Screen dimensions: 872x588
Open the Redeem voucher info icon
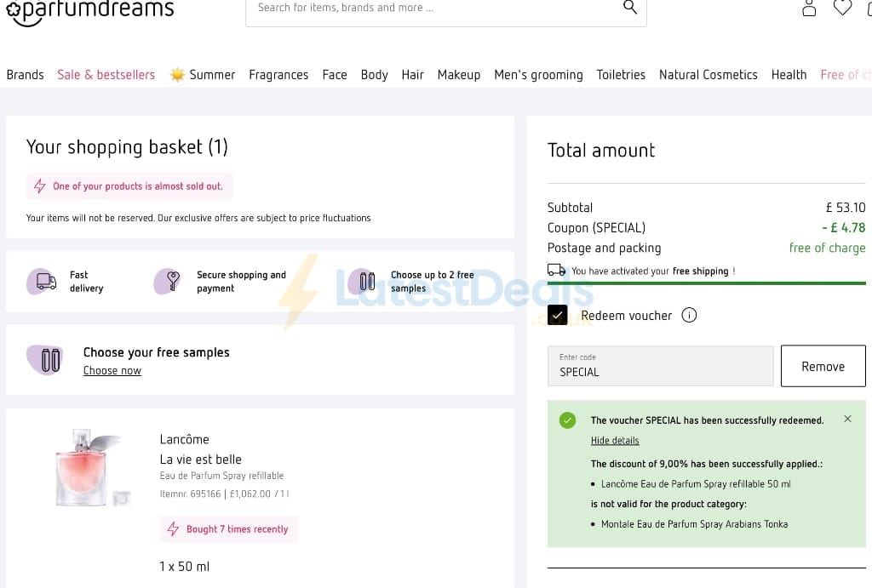click(689, 315)
